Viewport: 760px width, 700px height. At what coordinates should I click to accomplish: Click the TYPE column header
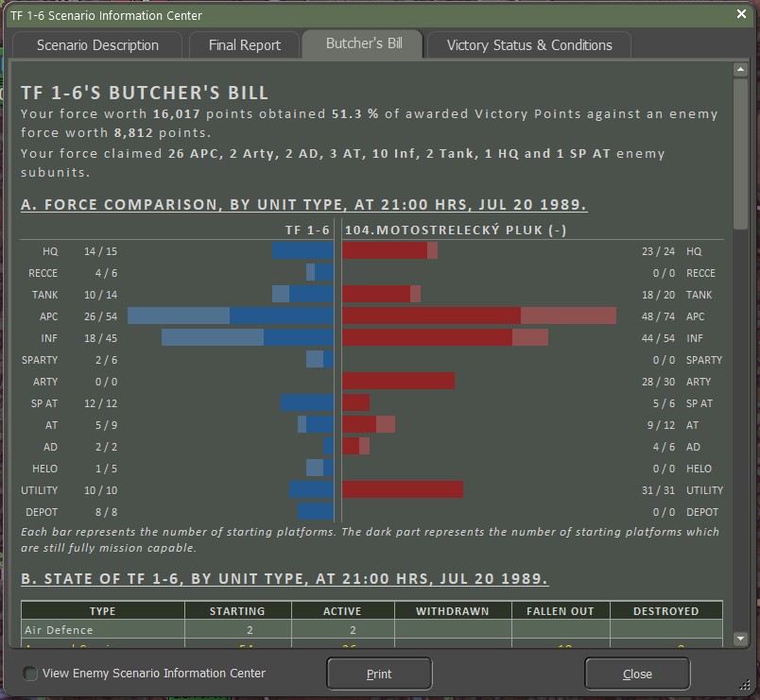point(103,611)
